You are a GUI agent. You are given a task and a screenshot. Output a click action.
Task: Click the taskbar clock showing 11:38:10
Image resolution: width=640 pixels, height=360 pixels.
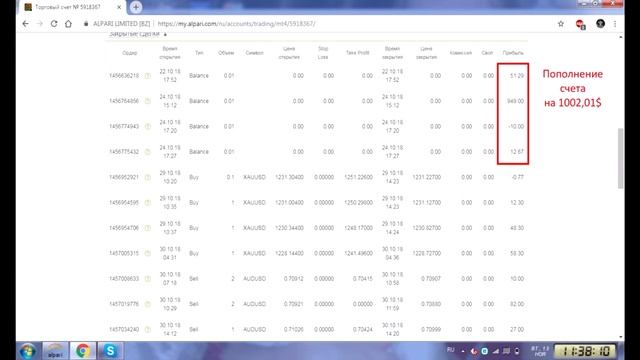[x=585, y=351]
